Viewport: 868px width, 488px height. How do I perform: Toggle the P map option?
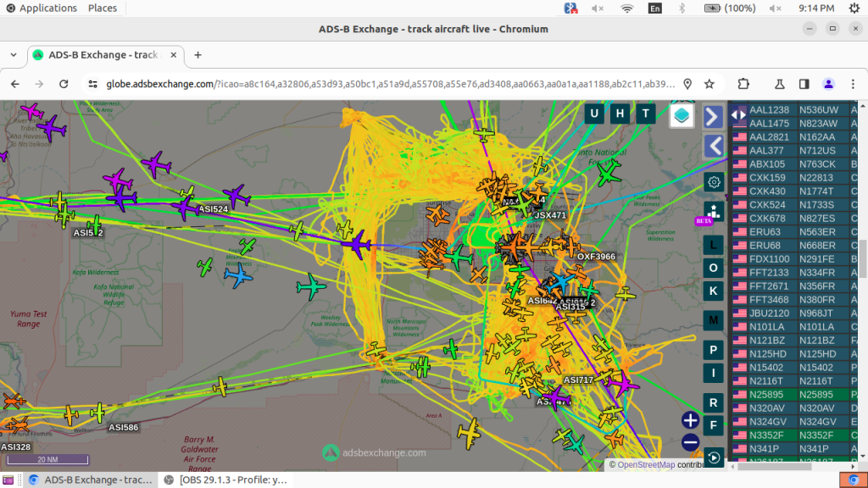point(713,350)
